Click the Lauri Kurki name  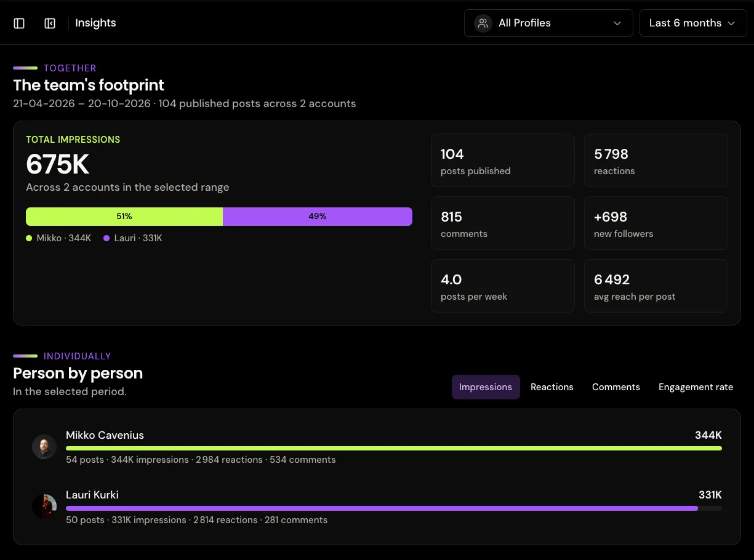click(92, 495)
